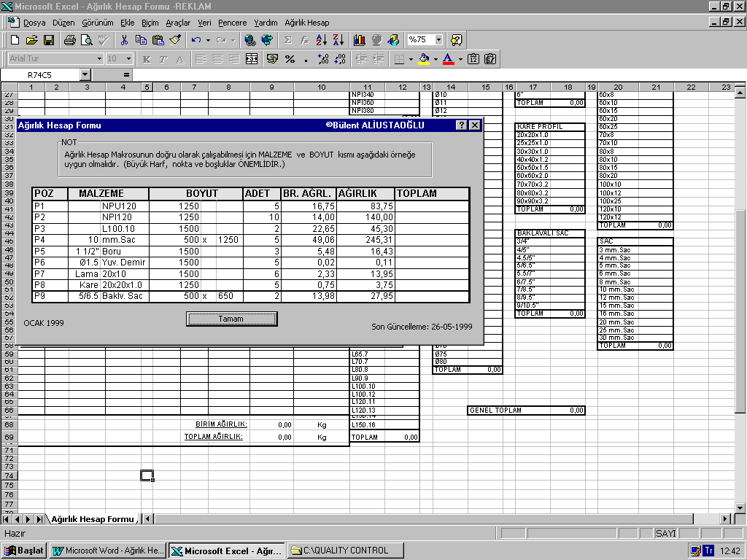Open the zoom percentage dropdown
The width and height of the screenshot is (747, 560).
(x=439, y=40)
